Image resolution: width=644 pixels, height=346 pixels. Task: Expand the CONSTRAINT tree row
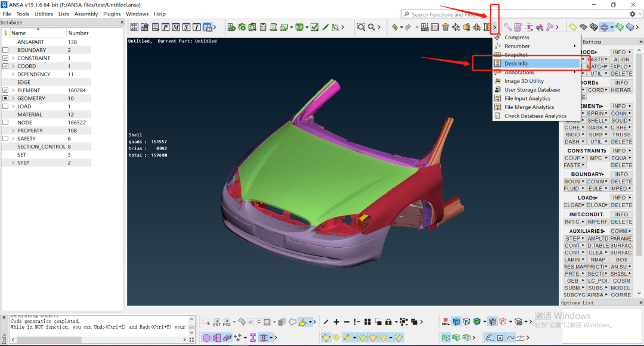(x=13, y=58)
